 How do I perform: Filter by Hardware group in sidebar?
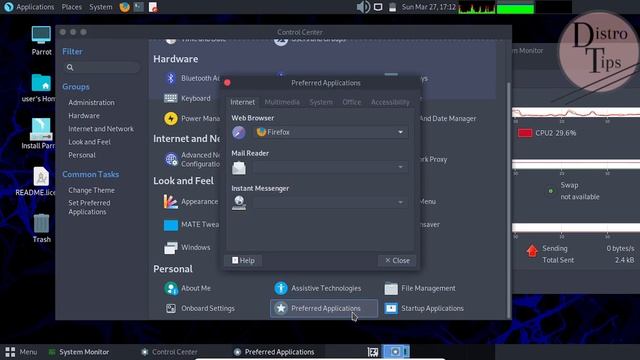(x=84, y=116)
